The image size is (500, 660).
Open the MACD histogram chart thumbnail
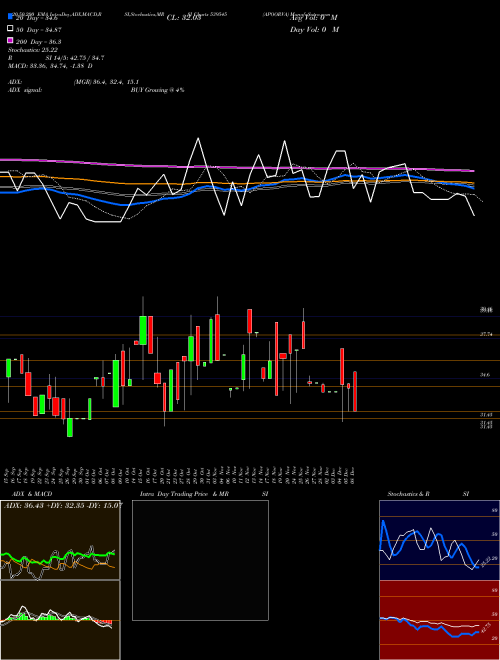(60, 620)
